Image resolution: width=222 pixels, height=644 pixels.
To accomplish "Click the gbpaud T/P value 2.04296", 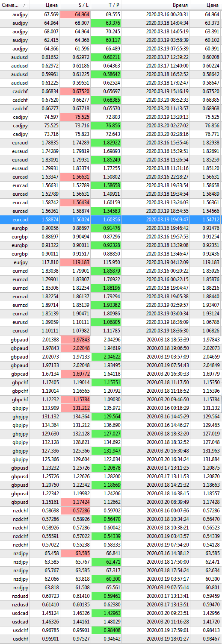I will pos(112,339).
